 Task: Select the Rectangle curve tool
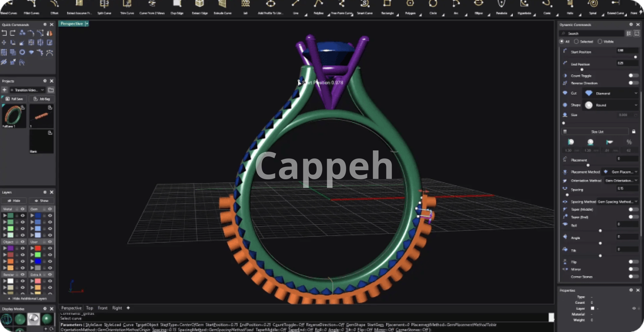(x=387, y=4)
